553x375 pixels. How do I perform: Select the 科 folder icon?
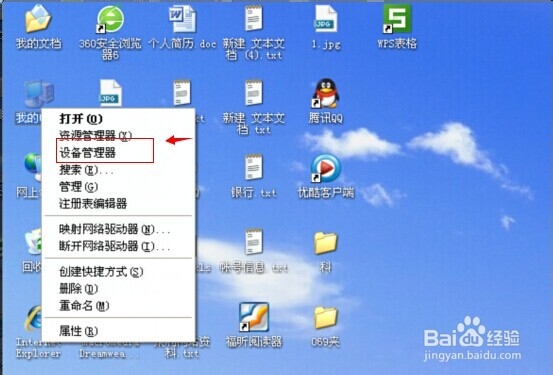coord(326,243)
